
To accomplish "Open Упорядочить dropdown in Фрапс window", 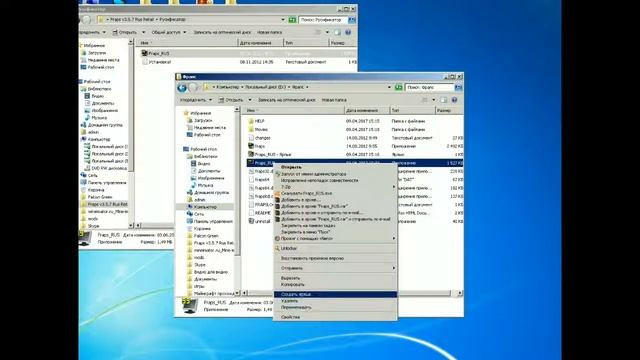I will pos(196,100).
